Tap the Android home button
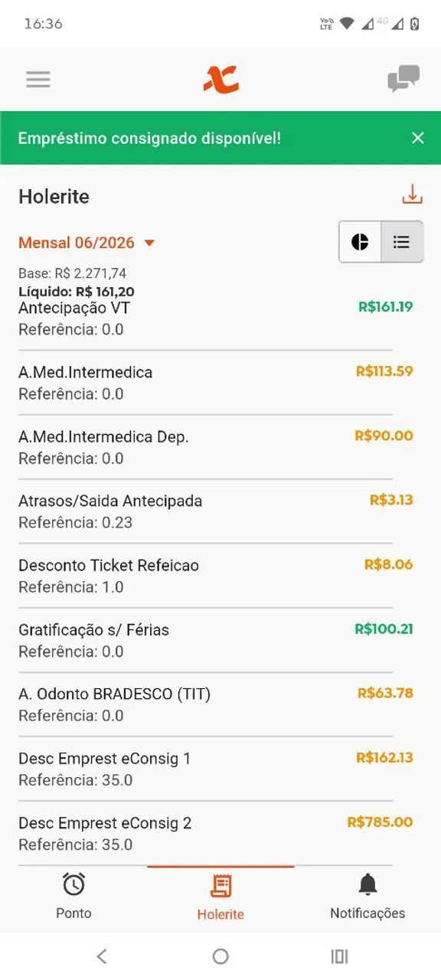Viewport: 441px width, 980px height. tap(220, 956)
